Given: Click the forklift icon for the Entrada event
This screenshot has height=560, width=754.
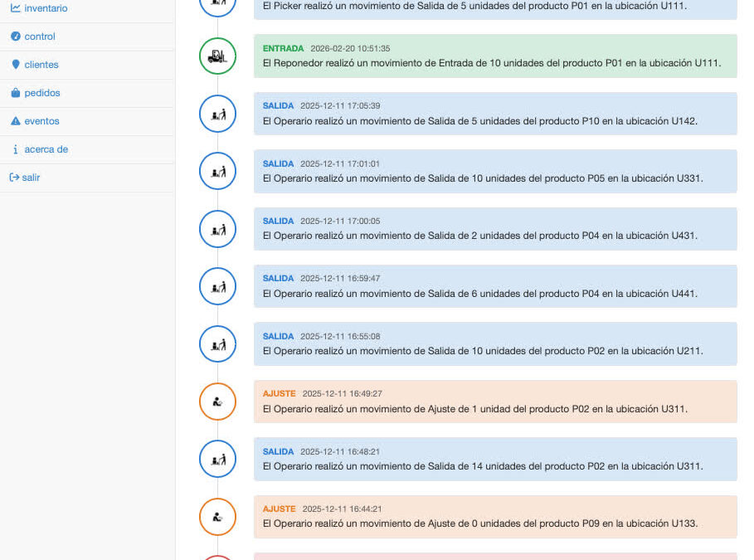Looking at the screenshot, I should [217, 56].
